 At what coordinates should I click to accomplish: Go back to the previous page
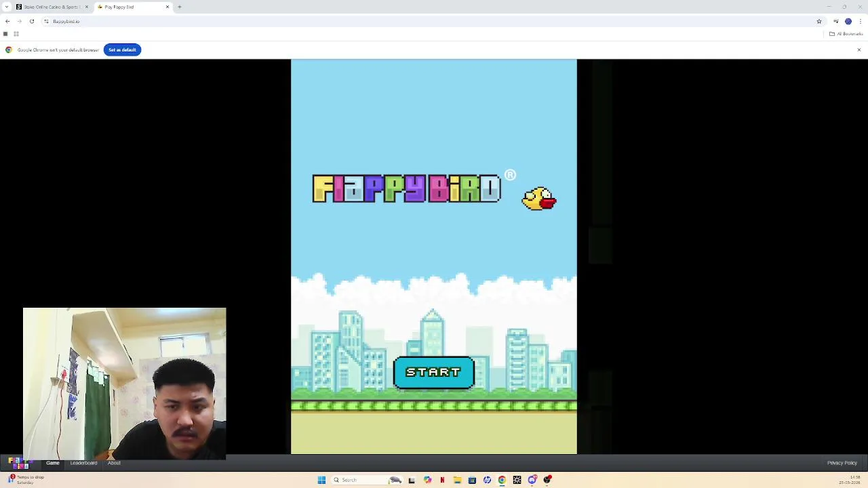[x=7, y=21]
